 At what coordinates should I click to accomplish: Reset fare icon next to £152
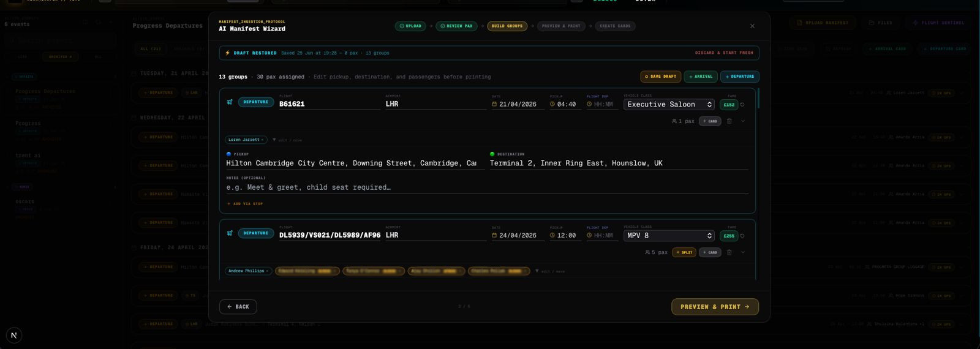[x=742, y=105]
